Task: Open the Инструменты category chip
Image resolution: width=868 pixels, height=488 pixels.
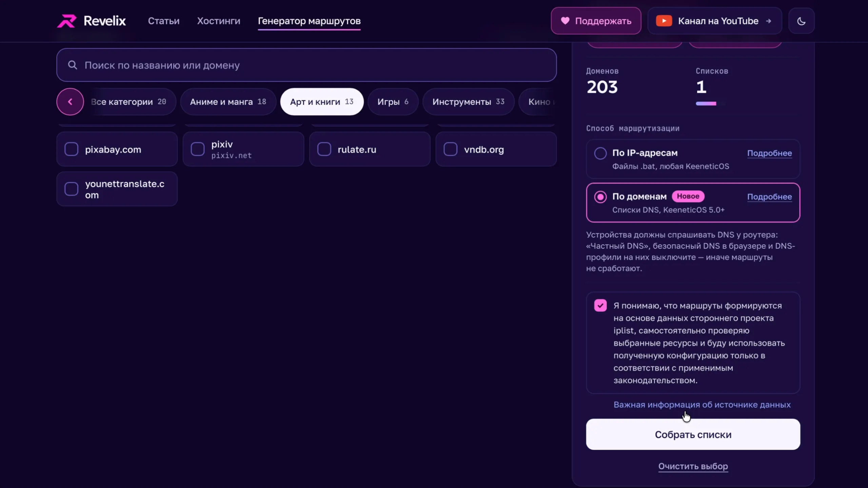Action: (468, 102)
